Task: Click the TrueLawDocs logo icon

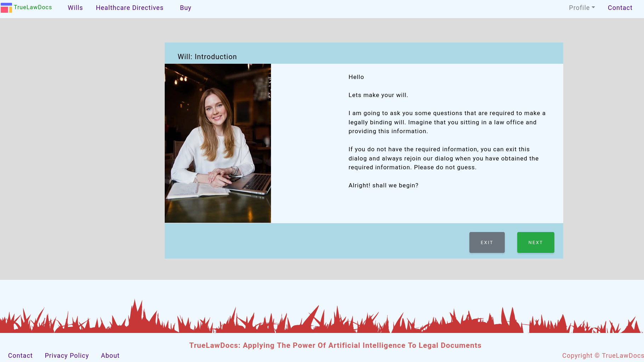Action: (6, 7)
